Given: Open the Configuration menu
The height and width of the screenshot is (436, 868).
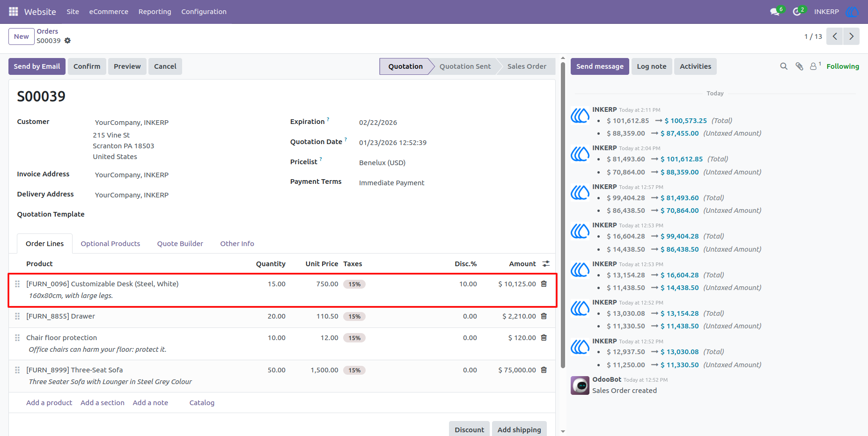Looking at the screenshot, I should click(x=204, y=12).
